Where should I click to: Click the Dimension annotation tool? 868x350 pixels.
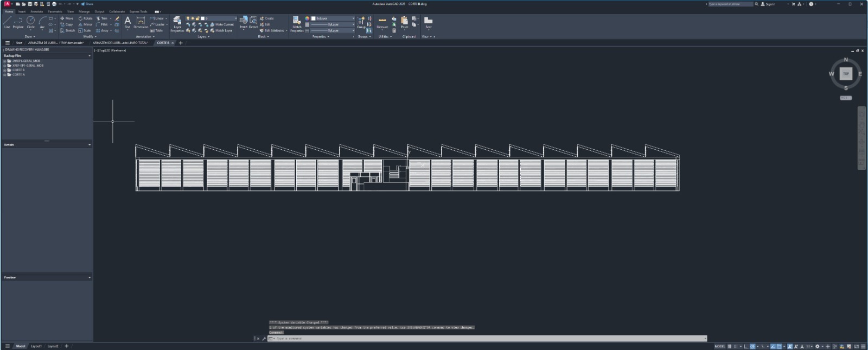click(x=141, y=22)
